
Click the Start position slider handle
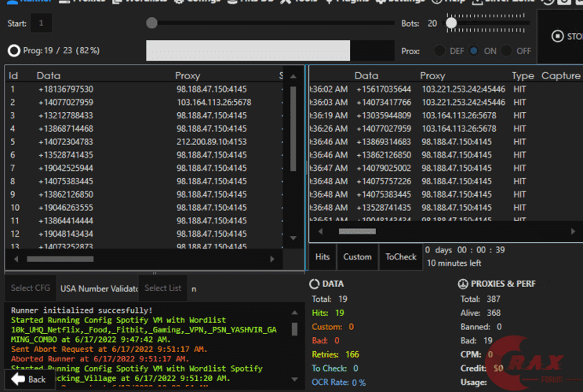[x=151, y=24]
